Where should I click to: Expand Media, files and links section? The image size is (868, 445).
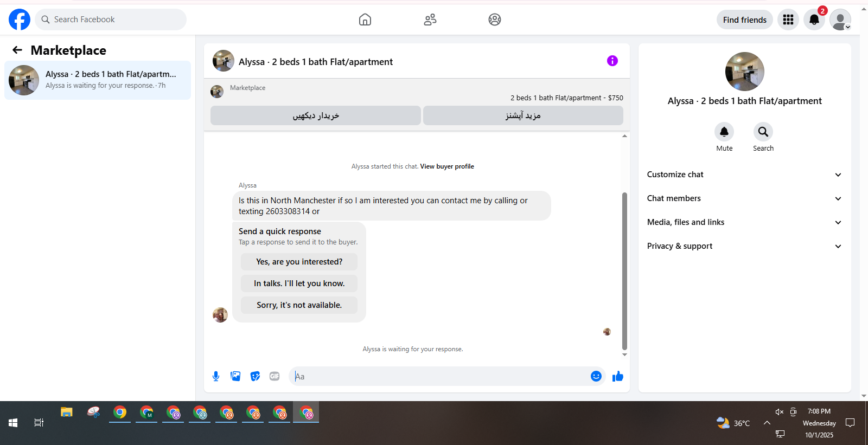click(x=744, y=222)
